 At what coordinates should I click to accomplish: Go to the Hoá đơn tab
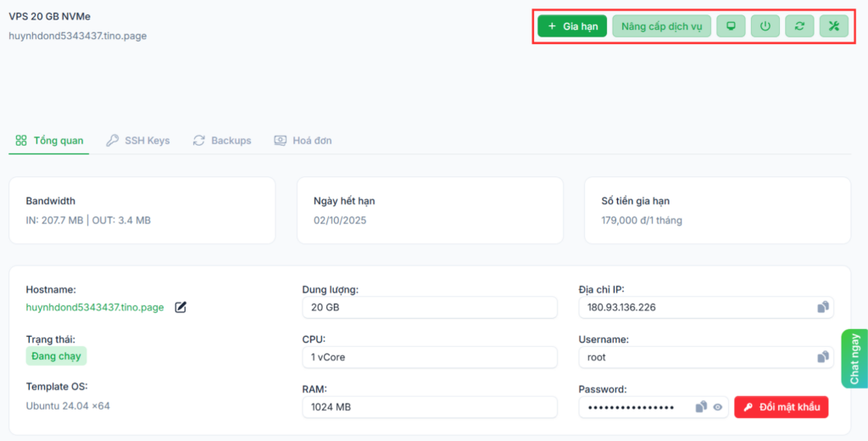(x=303, y=141)
